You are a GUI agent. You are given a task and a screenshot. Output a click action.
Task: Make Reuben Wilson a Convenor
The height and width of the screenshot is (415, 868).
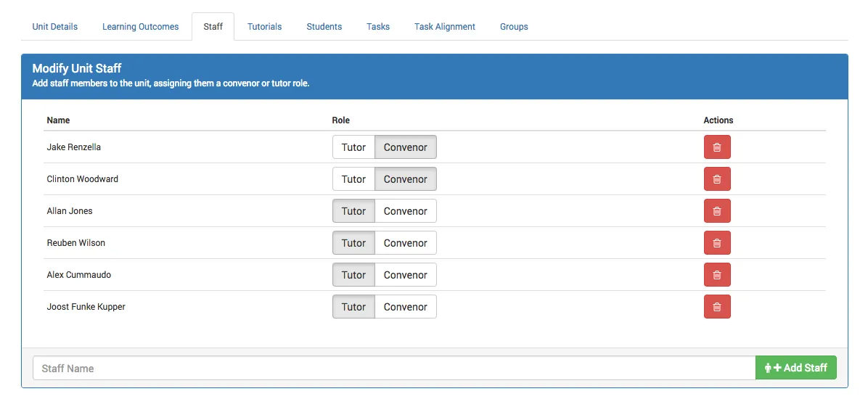click(x=405, y=243)
